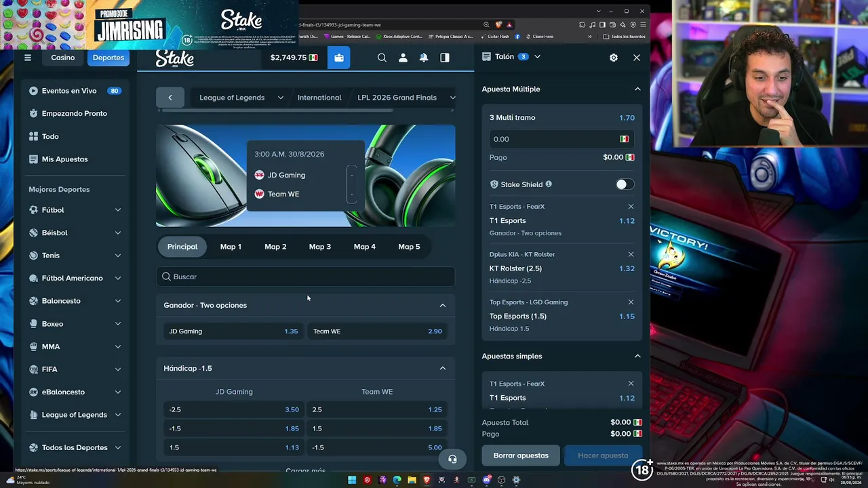Collapse the Apuesta Múltiple section
868x488 pixels.
tap(637, 89)
